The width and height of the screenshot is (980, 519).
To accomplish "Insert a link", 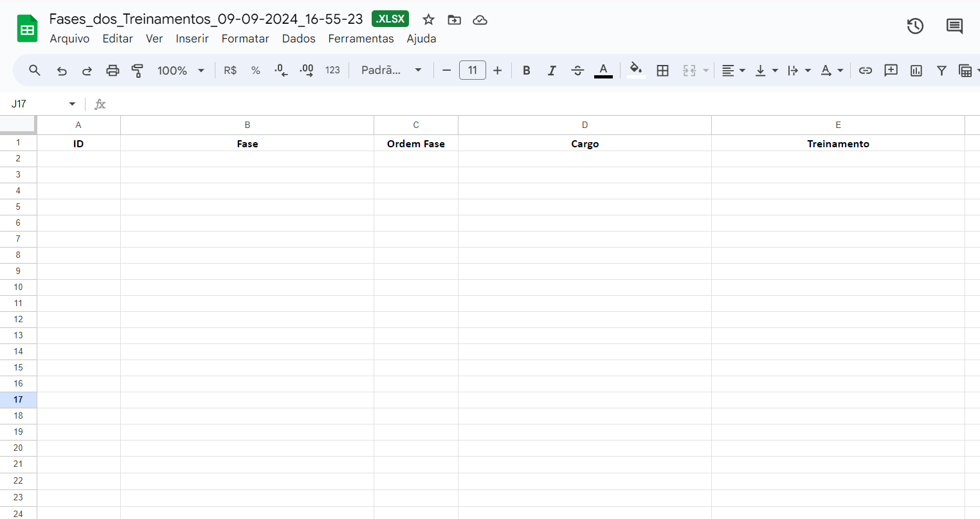I will [866, 70].
